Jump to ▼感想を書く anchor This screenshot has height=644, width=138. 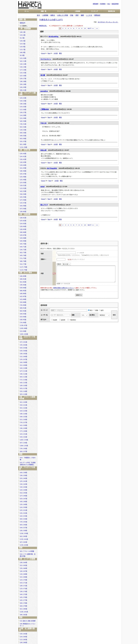pos(43,26)
